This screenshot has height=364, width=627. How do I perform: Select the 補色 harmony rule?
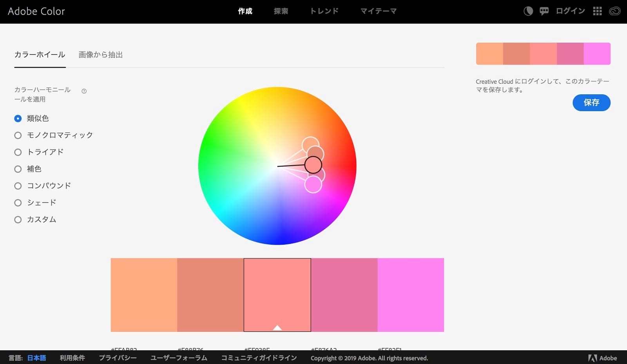28,169
